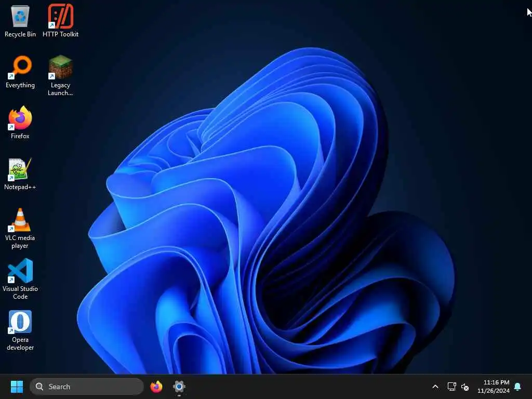This screenshot has height=399, width=532.
Task: Select the Legacy Launcher desktop shortcut
Action: click(x=60, y=75)
